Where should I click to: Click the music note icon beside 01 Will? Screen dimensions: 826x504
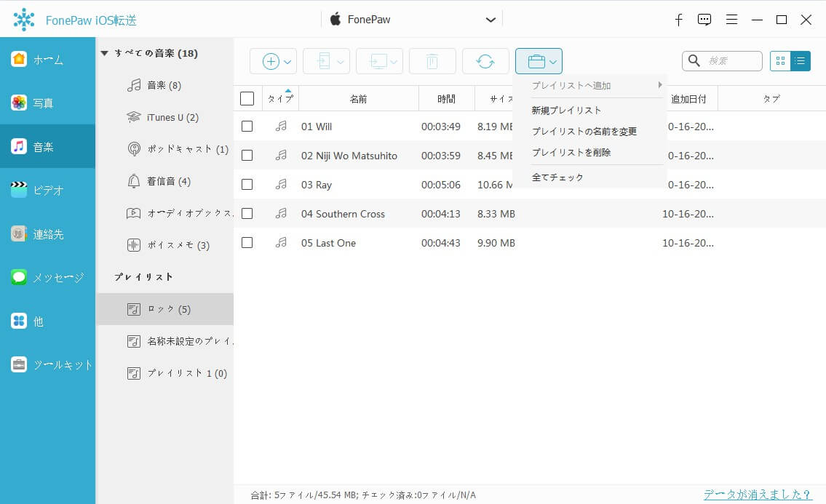(281, 126)
